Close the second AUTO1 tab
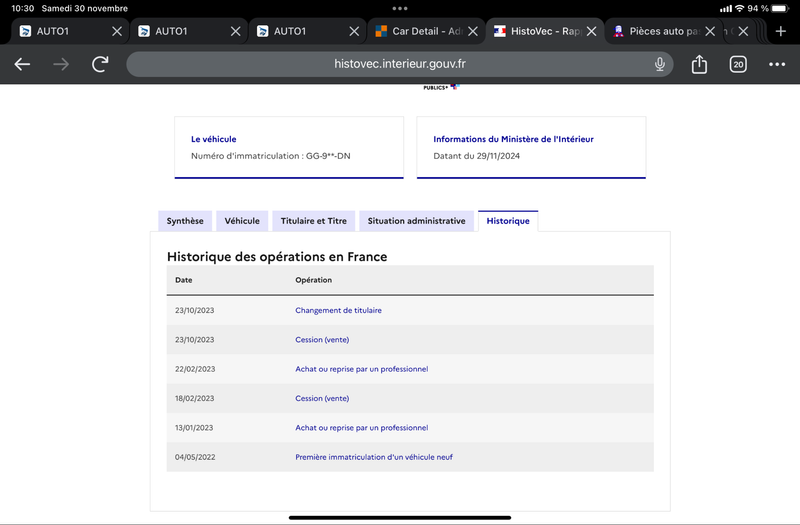Viewport: 800px width, 525px height. tap(235, 31)
